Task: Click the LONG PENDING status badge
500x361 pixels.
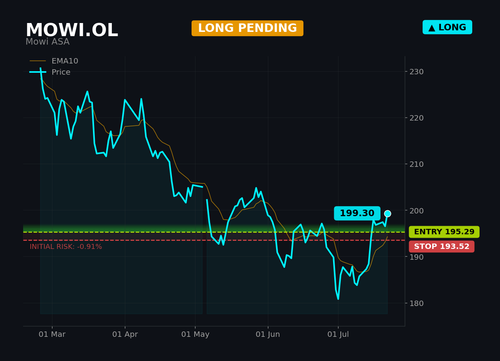Action: (x=247, y=28)
